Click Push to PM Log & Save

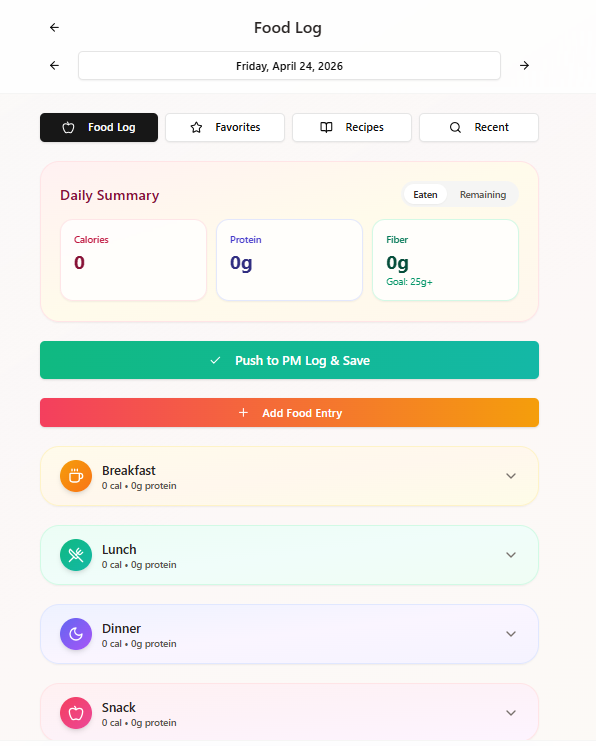[x=289, y=360]
